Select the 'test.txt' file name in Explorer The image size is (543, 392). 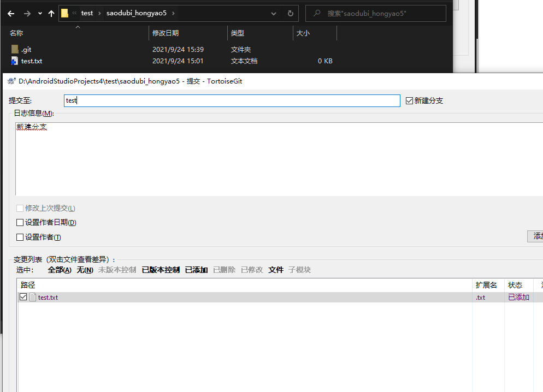[x=32, y=61]
